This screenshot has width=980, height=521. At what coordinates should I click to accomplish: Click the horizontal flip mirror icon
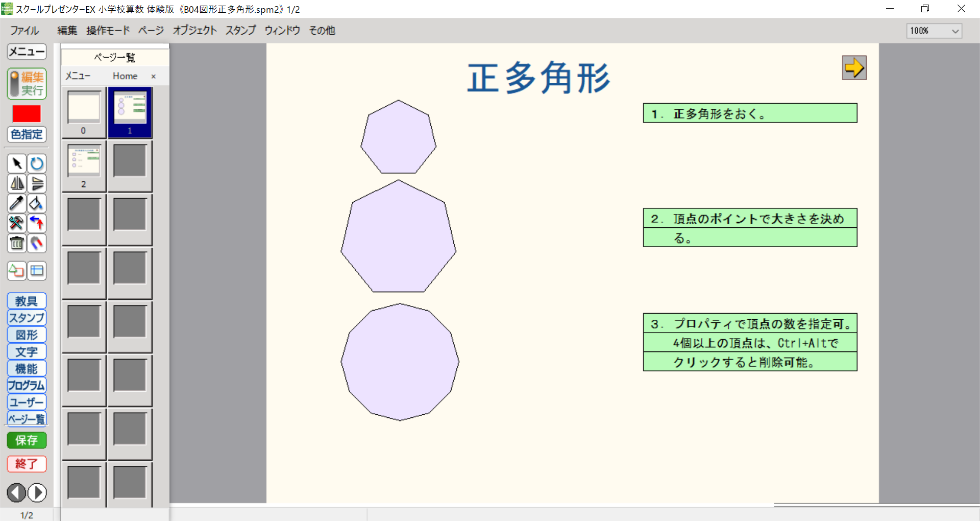click(16, 183)
